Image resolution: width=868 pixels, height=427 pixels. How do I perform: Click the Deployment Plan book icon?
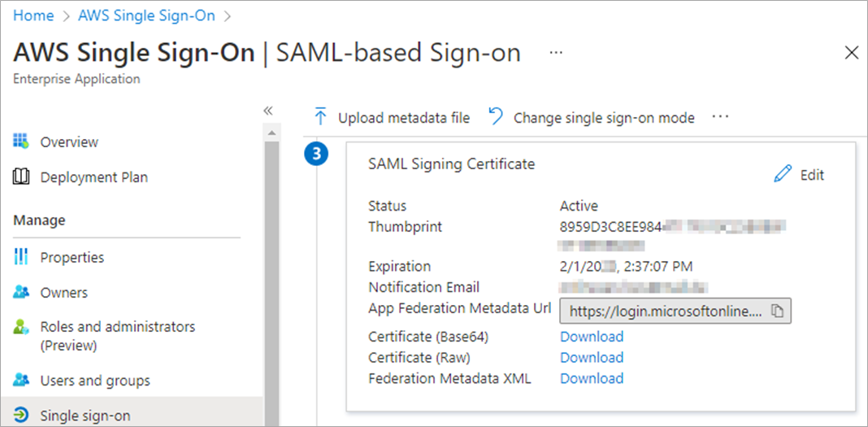click(21, 177)
